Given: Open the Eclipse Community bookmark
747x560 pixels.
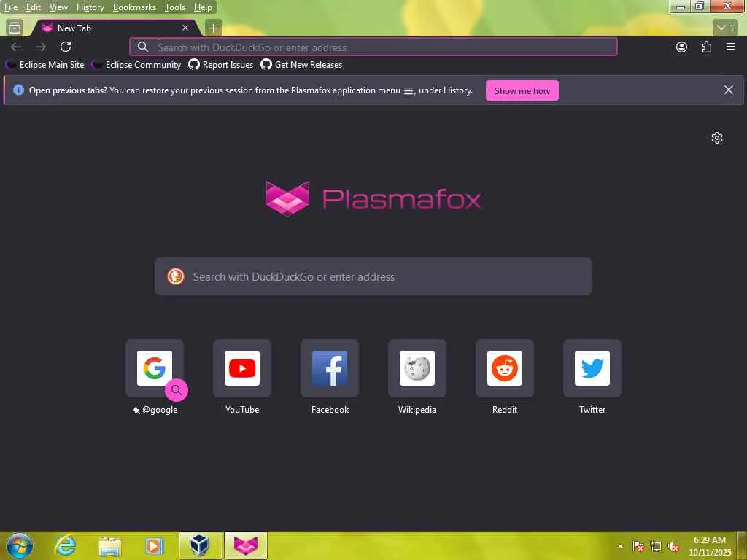Looking at the screenshot, I should pos(136,65).
